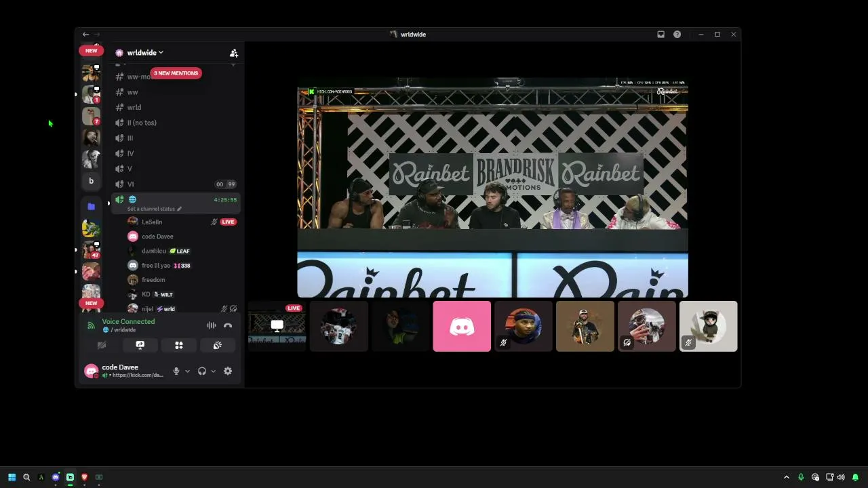This screenshot has width=868, height=488.
Task: Toggle microphone mute in user panel
Action: (176, 371)
